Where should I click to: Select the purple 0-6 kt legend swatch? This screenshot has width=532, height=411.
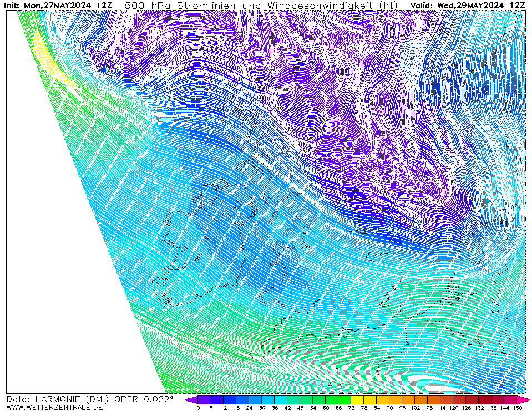[x=204, y=400]
